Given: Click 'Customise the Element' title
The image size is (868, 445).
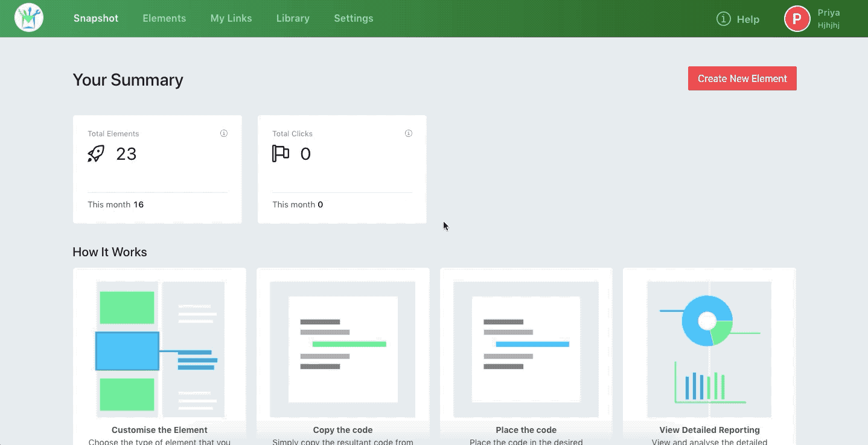Looking at the screenshot, I should (x=159, y=430).
